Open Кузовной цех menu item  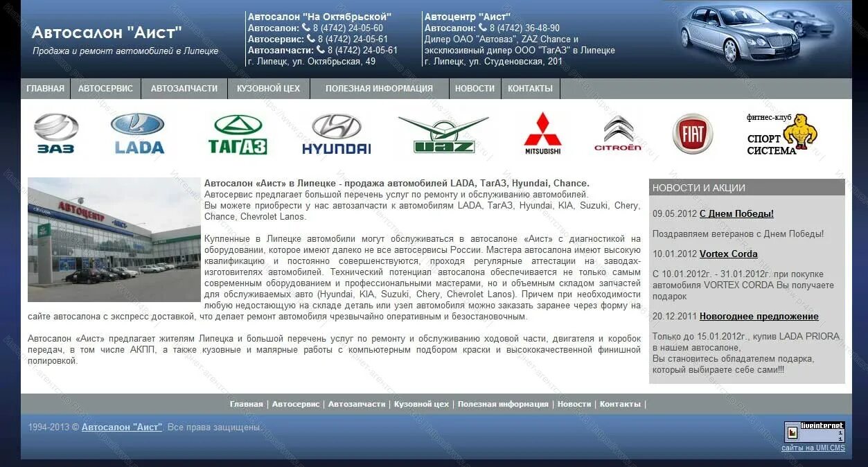(268, 89)
